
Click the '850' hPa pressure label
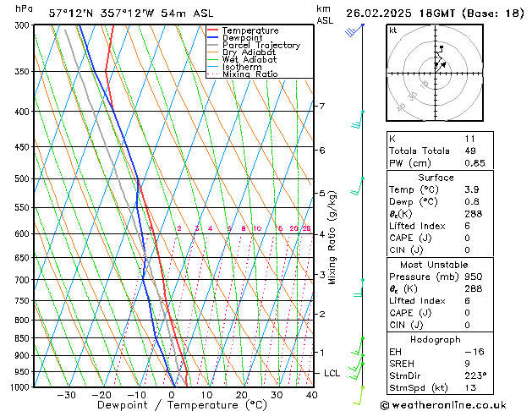click(x=24, y=338)
